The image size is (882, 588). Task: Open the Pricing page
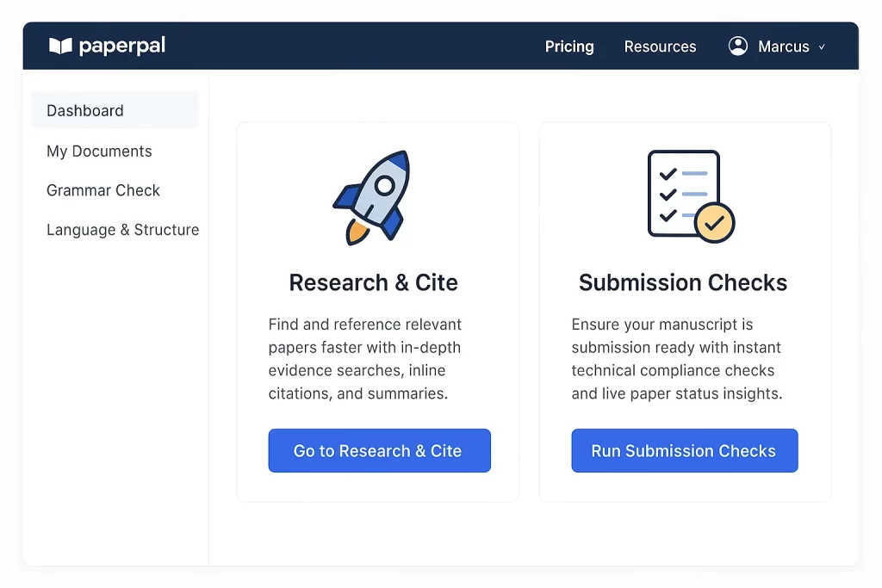point(569,46)
